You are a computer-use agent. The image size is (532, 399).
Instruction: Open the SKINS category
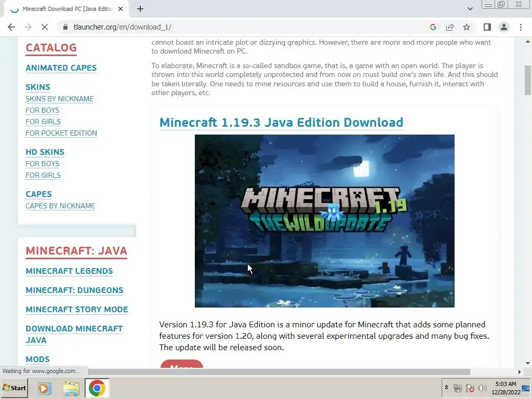click(x=37, y=87)
